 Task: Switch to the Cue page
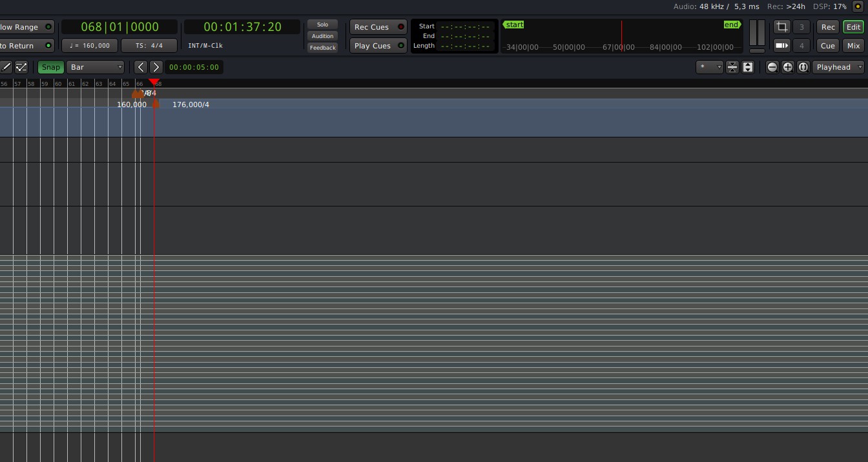pyautogui.click(x=827, y=45)
